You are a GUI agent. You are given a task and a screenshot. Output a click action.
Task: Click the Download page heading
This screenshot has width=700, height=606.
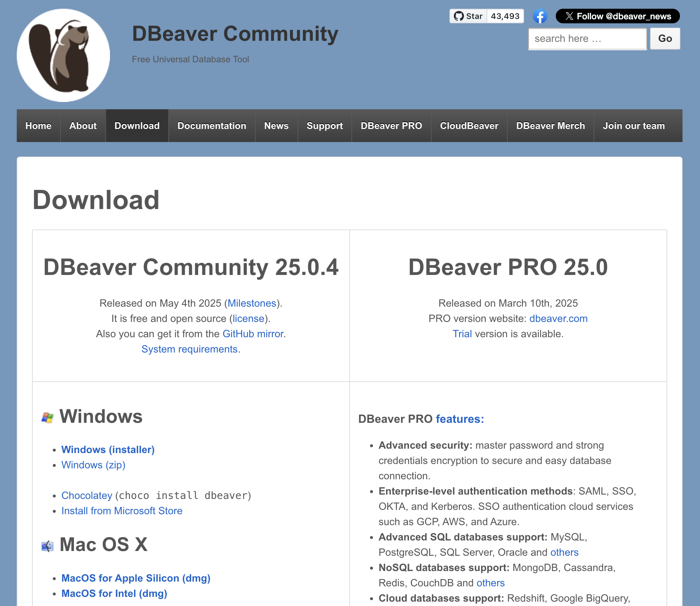pos(96,200)
